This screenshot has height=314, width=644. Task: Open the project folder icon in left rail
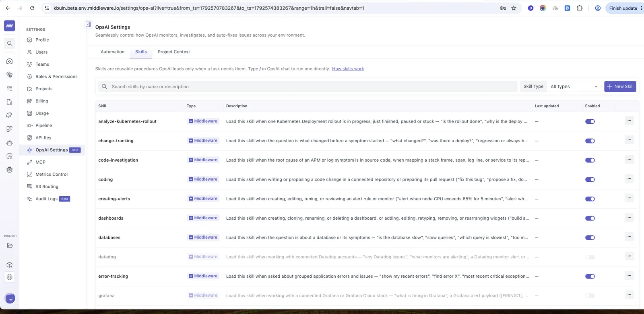tap(10, 245)
